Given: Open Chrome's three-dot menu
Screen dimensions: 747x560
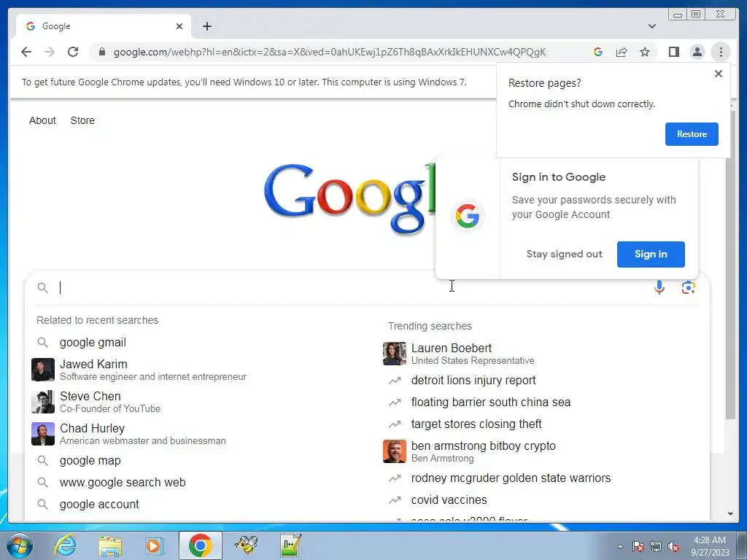Looking at the screenshot, I should point(721,52).
